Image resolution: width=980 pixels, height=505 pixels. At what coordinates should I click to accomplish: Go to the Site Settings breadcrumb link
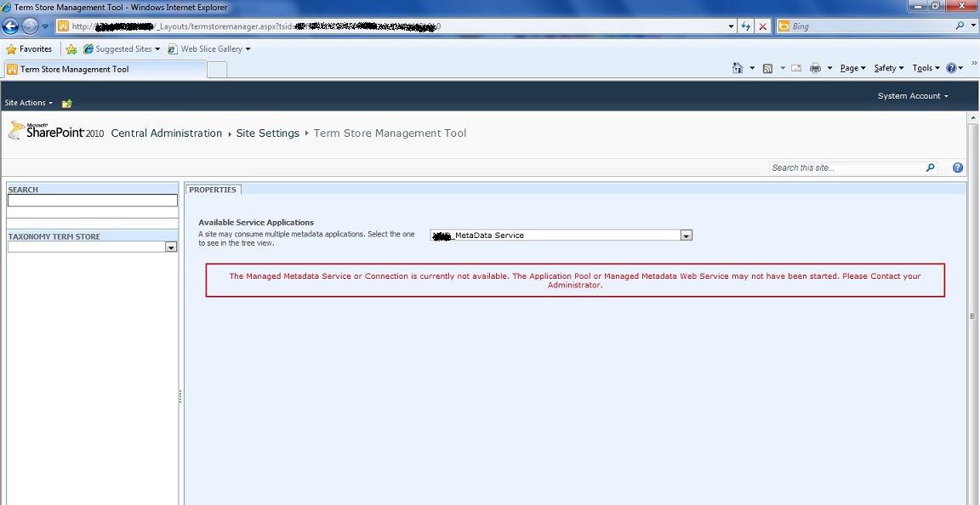tap(267, 133)
